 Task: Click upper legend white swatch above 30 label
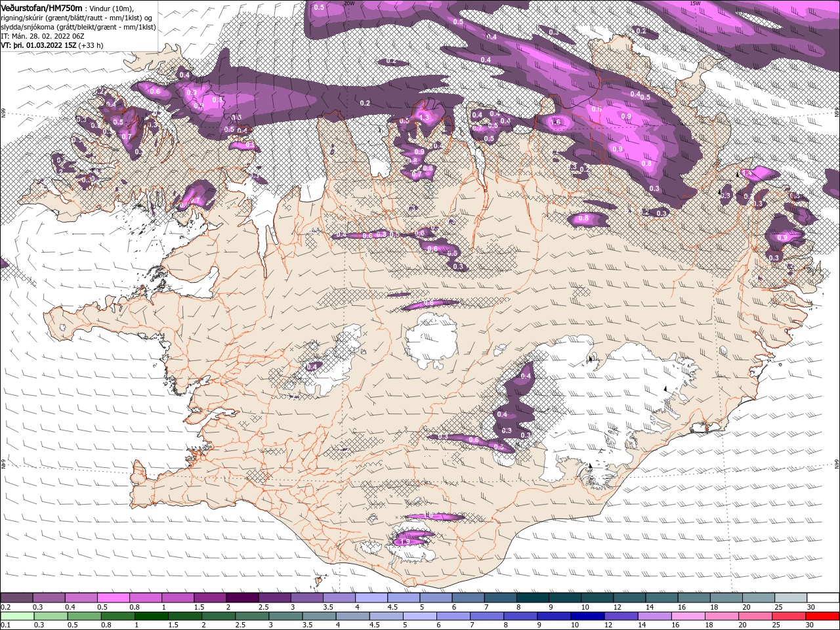click(x=824, y=598)
